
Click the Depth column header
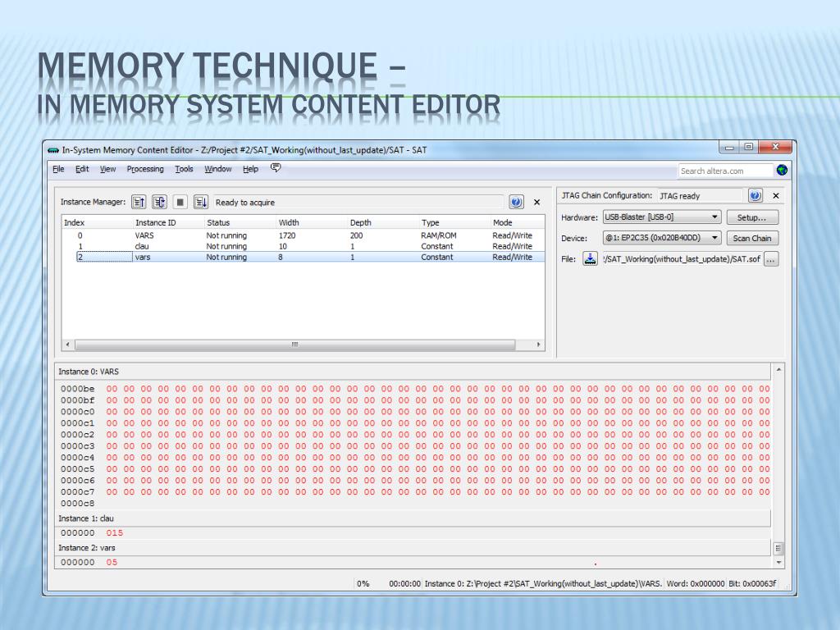383,222
